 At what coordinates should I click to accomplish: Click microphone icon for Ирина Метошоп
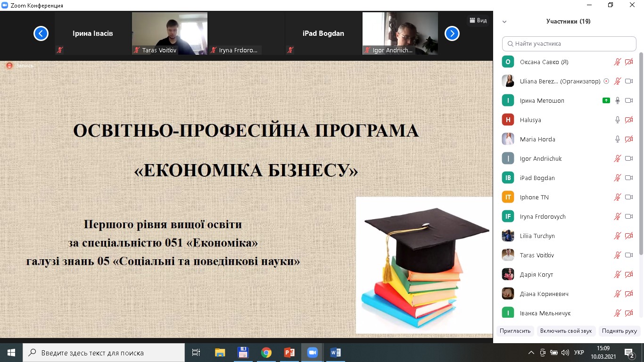(x=617, y=100)
